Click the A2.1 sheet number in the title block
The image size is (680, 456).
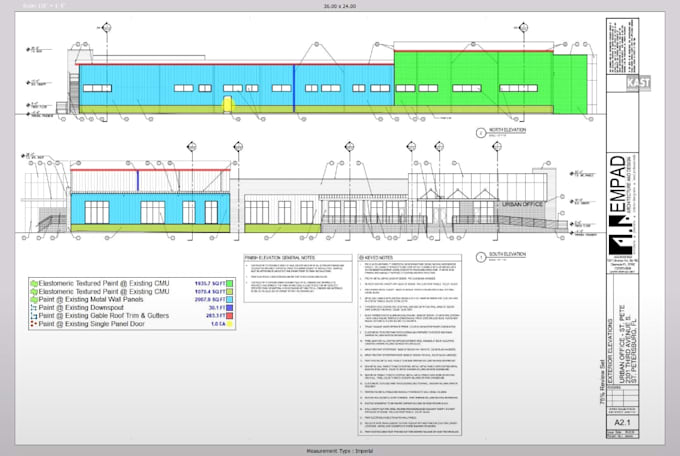pyautogui.click(x=622, y=422)
